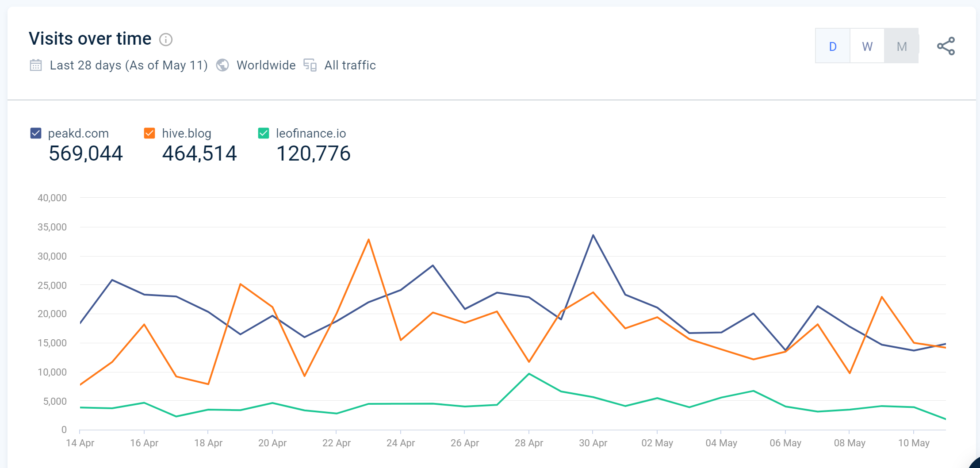Click the Visits over time title
980x468 pixels.
click(x=90, y=39)
